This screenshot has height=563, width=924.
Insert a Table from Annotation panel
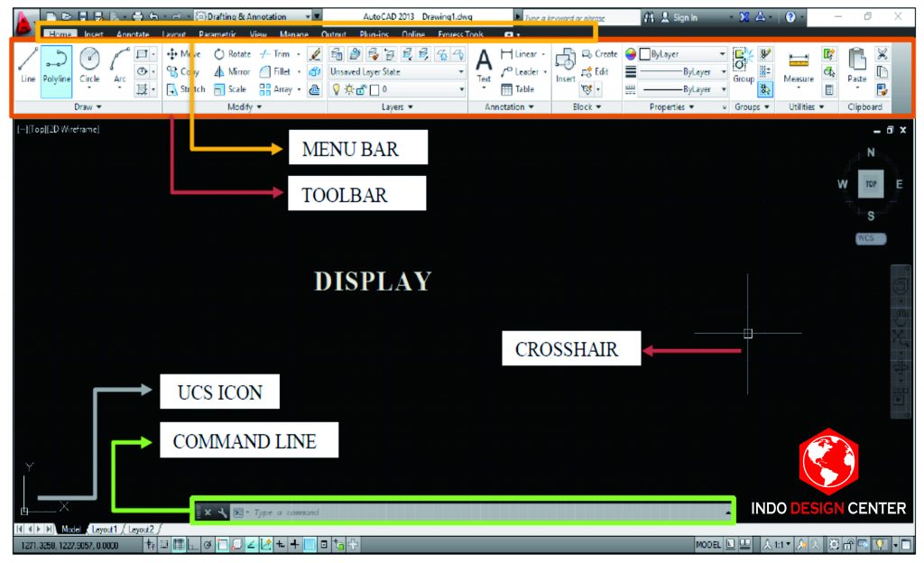517,89
